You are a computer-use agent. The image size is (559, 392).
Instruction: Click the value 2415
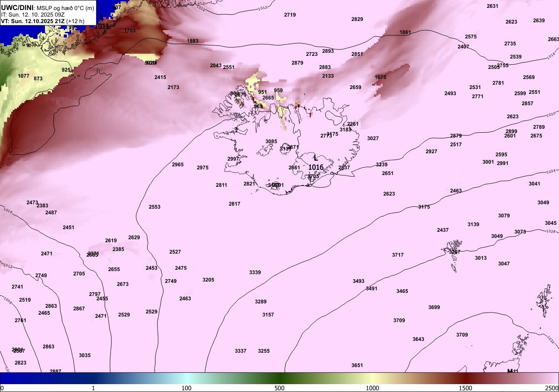pos(160,77)
